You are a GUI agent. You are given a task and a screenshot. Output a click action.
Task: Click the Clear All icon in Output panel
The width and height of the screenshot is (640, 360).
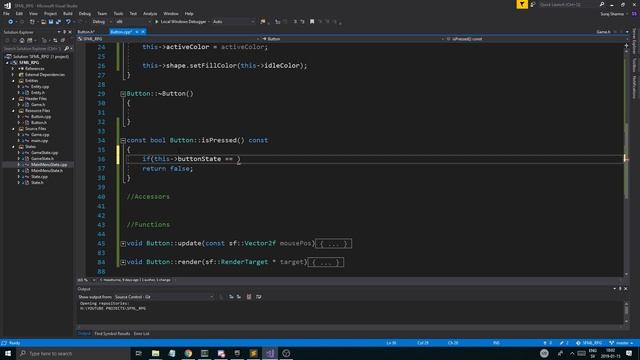249,297
